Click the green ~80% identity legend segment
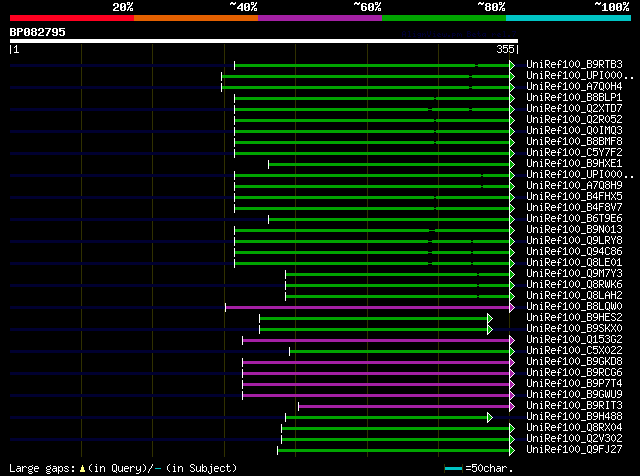Image resolution: width=640 pixels, height=476 pixels. pos(444,18)
